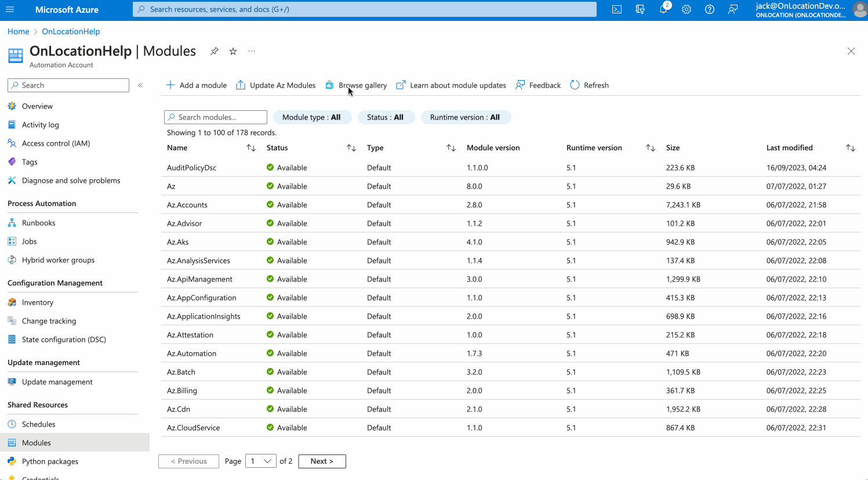Open Cloud Shell from top bar
This screenshot has width=868, height=480.
pyautogui.click(x=617, y=9)
